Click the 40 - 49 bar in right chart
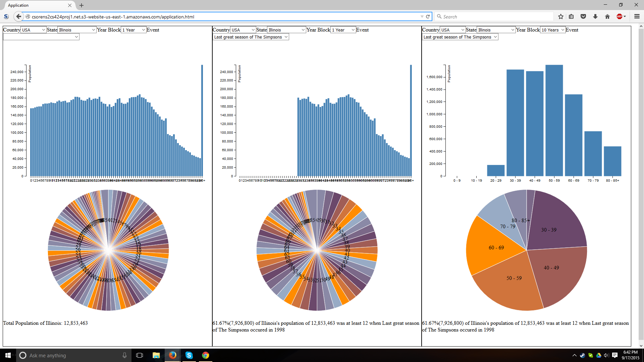The width and height of the screenshot is (644, 362). click(x=535, y=124)
